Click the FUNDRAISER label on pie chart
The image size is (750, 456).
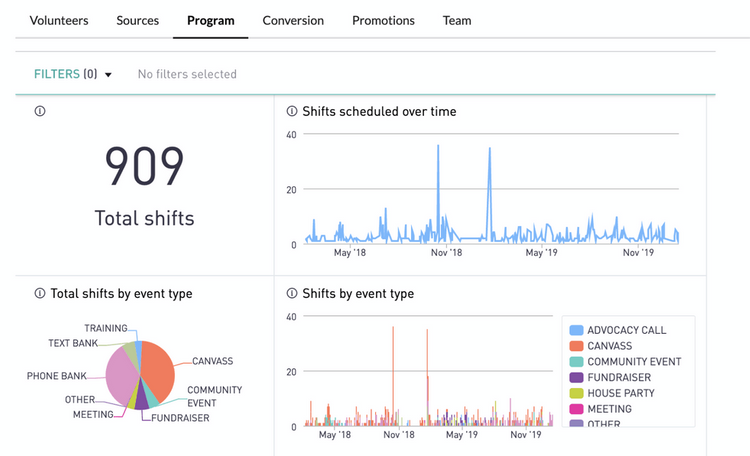[180, 418]
